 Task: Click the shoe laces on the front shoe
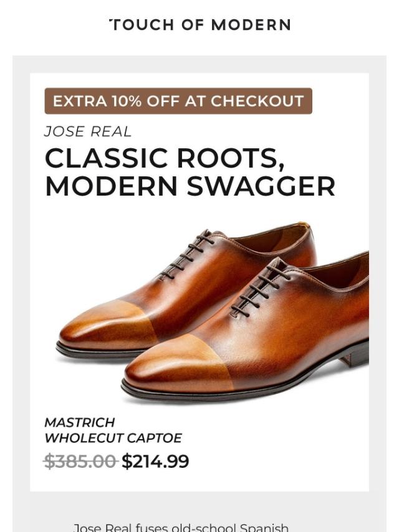click(x=260, y=290)
